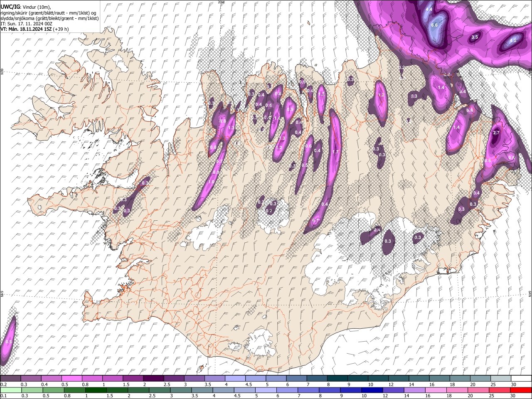The image size is (532, 399).
Task: Click the 6.6 precipitation value on the map
Action: tap(434, 25)
